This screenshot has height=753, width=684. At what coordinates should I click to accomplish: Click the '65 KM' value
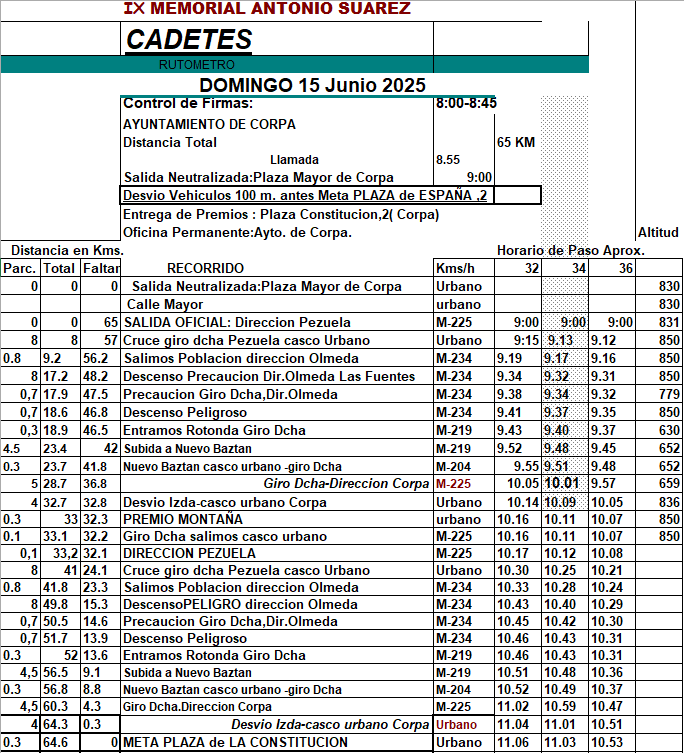[515, 143]
